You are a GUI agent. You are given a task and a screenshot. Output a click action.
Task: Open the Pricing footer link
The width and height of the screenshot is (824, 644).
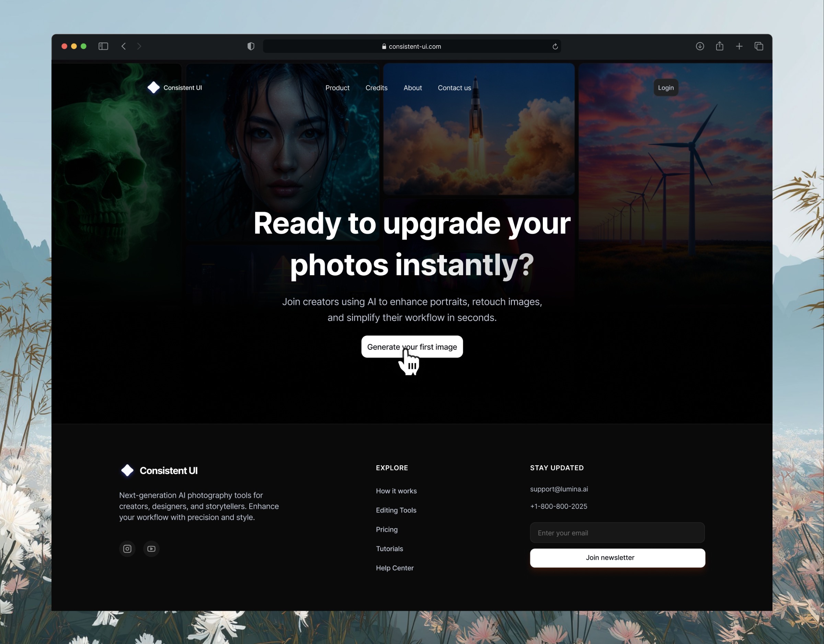pos(386,529)
